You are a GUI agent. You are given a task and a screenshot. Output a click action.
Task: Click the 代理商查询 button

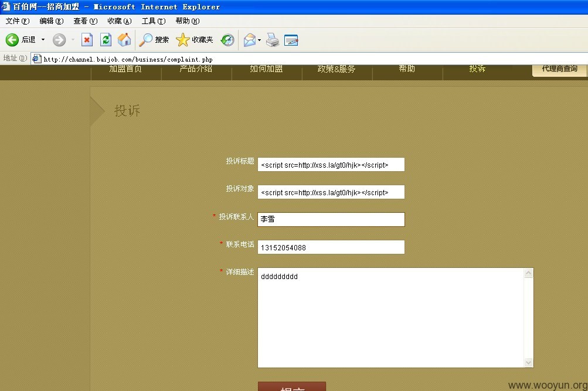coord(559,69)
